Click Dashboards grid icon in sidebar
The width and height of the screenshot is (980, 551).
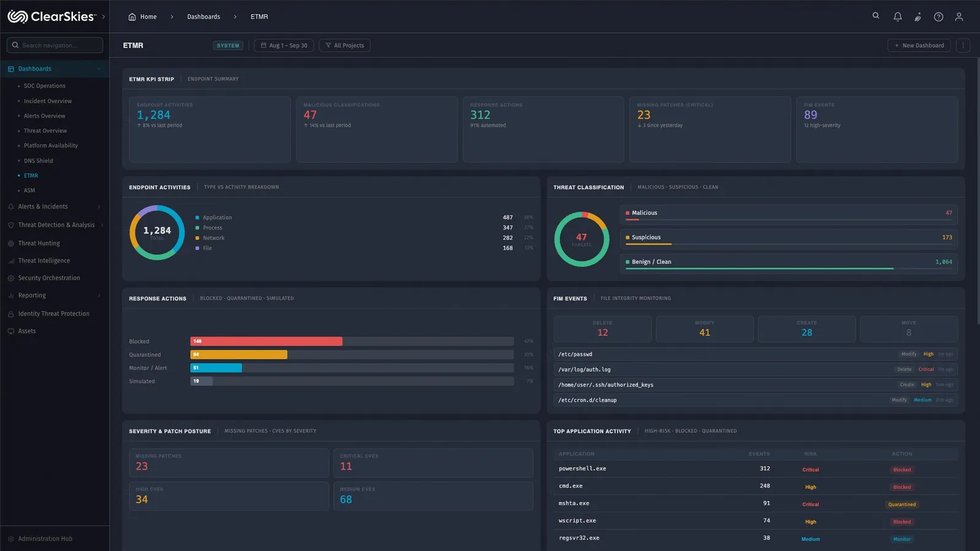pos(11,69)
